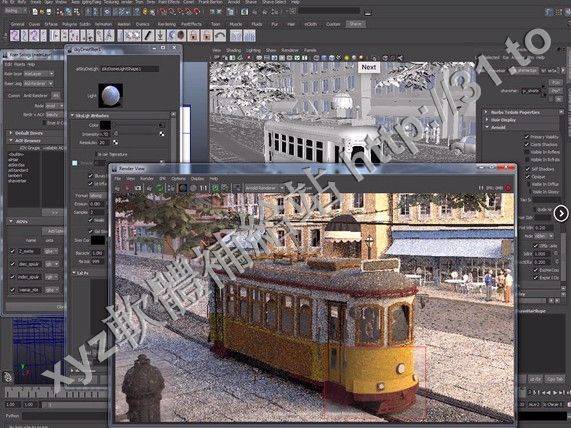Click the Add Custom AOV button

pos(54,231)
